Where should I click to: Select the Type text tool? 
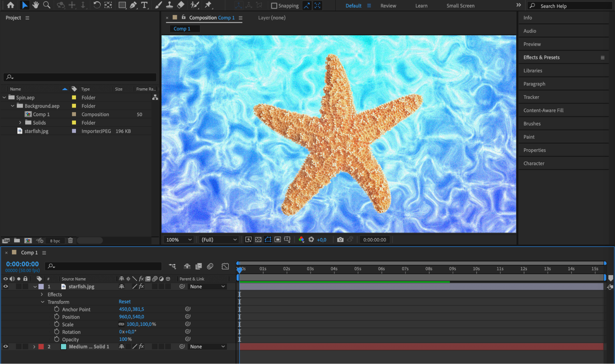click(x=144, y=5)
